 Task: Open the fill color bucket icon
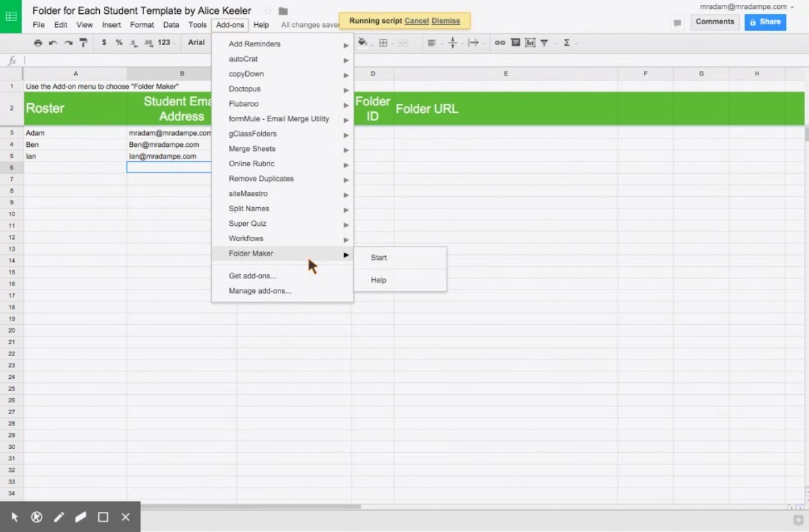[x=363, y=42]
